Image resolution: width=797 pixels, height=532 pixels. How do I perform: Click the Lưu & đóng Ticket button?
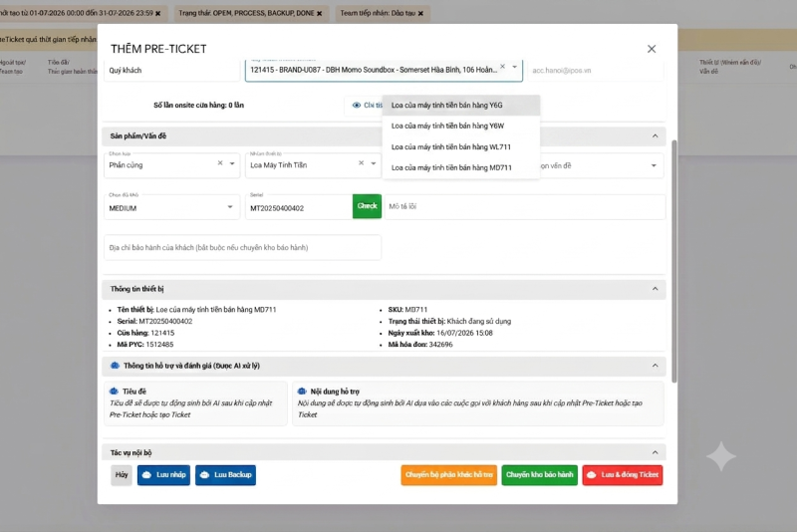coord(623,475)
